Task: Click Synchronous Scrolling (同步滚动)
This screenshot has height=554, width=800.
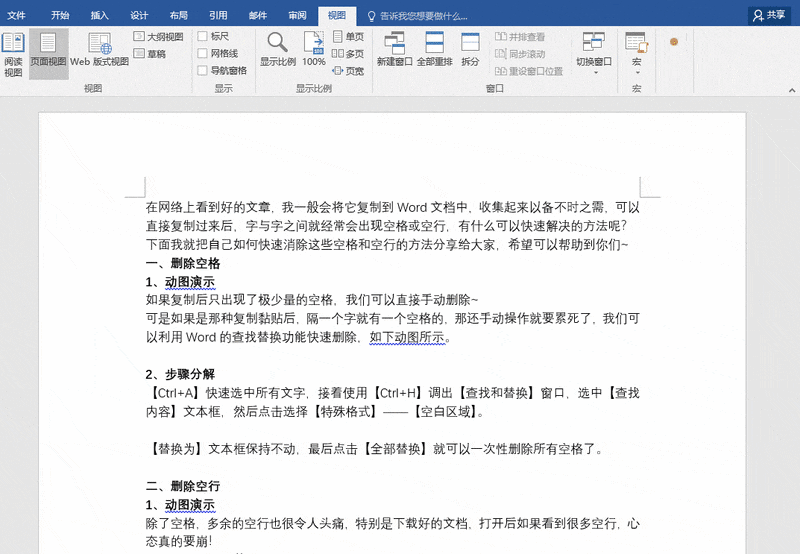Action: 520,54
